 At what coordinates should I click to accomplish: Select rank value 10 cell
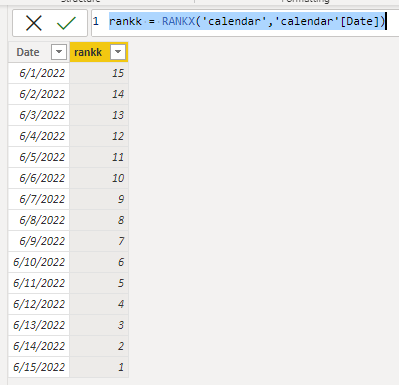(x=99, y=178)
